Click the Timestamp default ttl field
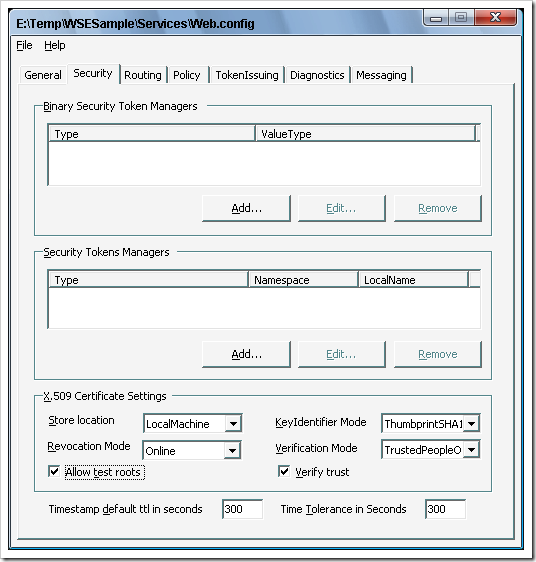This screenshot has height=562, width=536. click(x=242, y=509)
